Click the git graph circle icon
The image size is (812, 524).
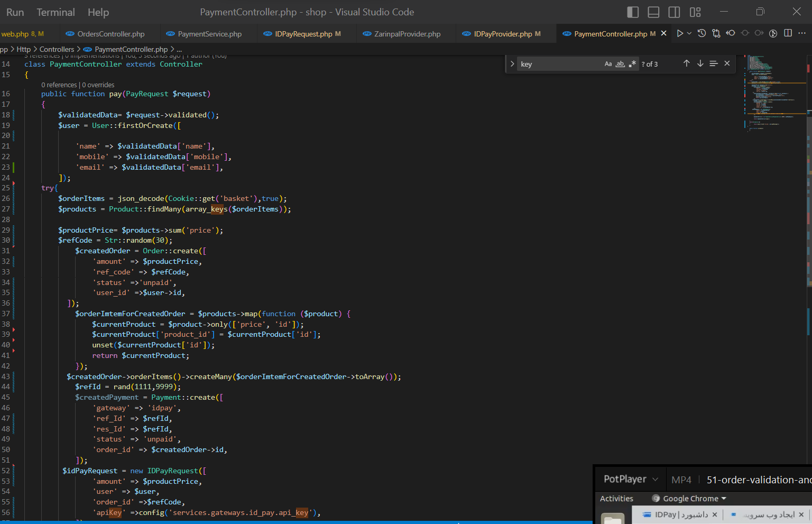773,33
